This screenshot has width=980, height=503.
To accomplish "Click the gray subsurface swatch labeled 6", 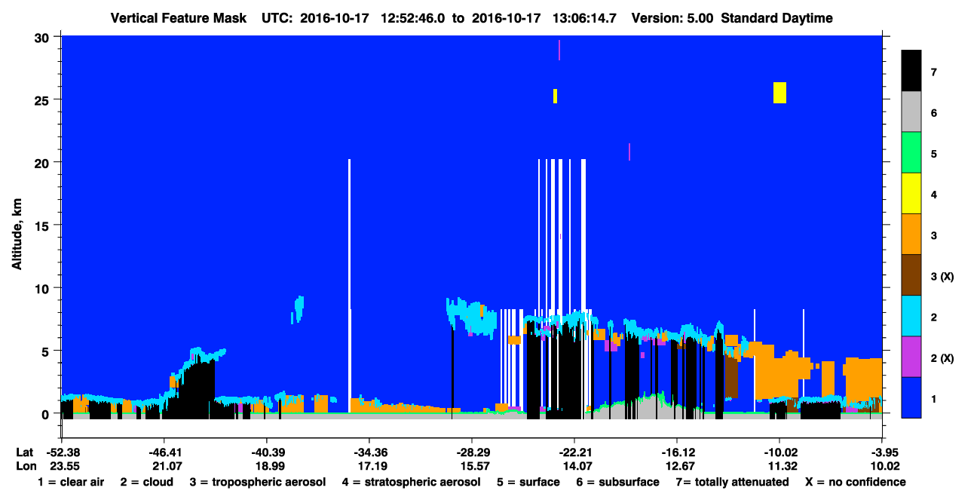I will coord(911,112).
